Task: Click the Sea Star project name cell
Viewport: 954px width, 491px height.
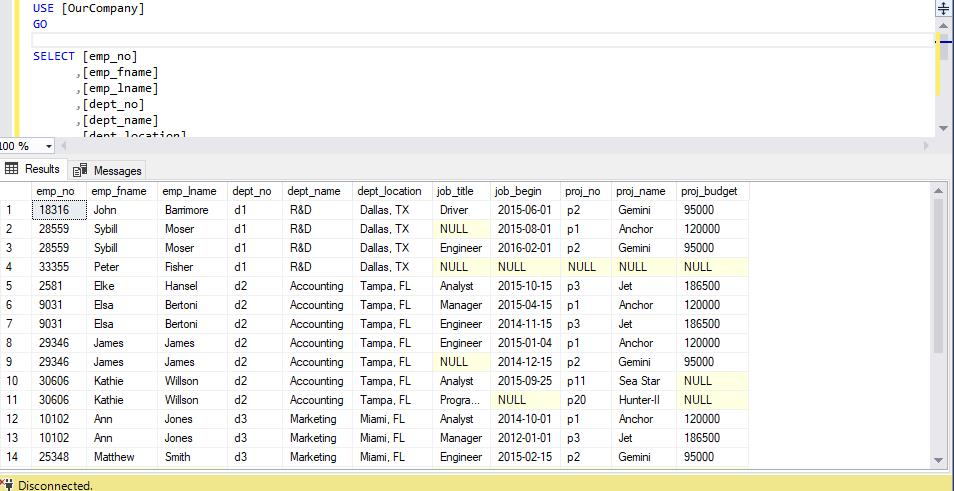Action: (x=644, y=381)
